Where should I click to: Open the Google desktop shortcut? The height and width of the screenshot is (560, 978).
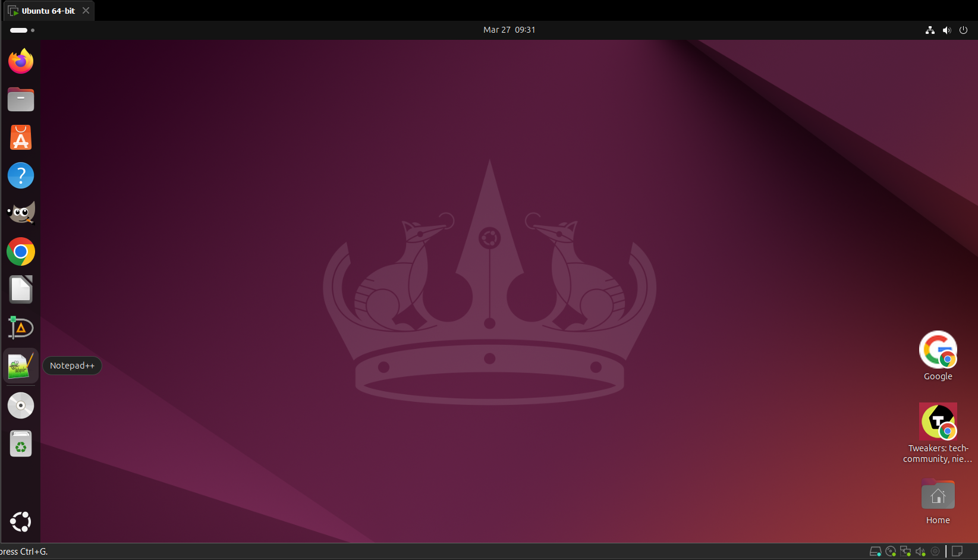coord(938,350)
